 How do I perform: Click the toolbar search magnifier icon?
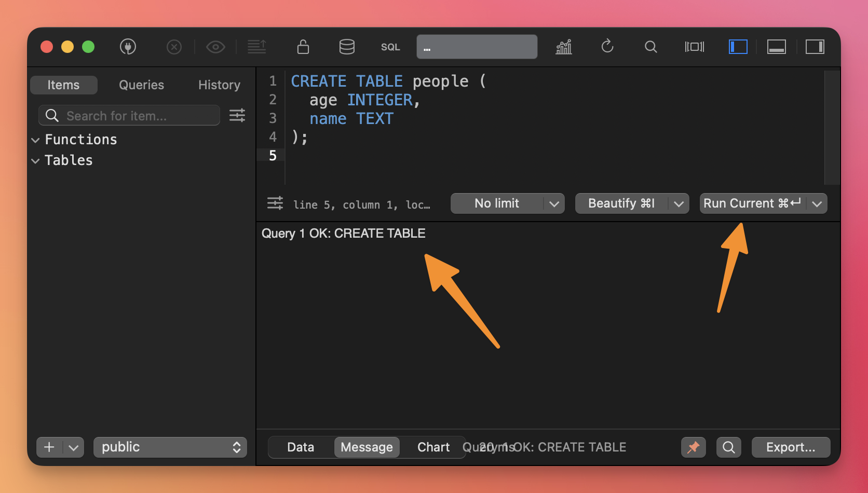tap(650, 47)
